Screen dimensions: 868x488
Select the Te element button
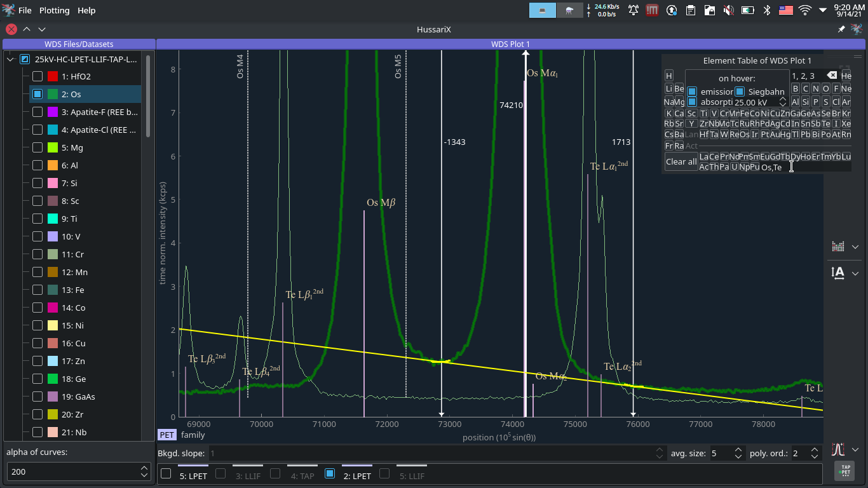pyautogui.click(x=825, y=124)
